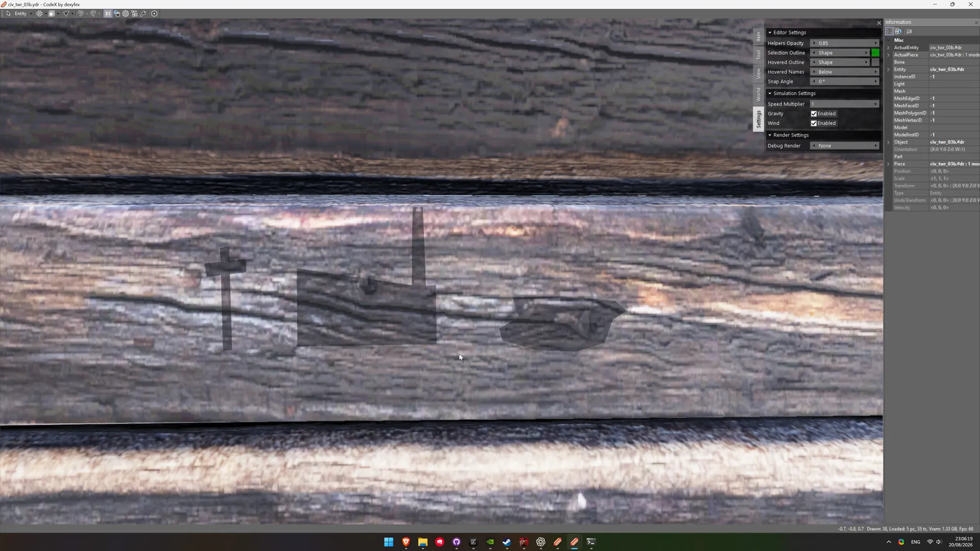Viewport: 980px width, 551px height.
Task: Open the green Selection Outline color swatch
Action: [x=875, y=53]
